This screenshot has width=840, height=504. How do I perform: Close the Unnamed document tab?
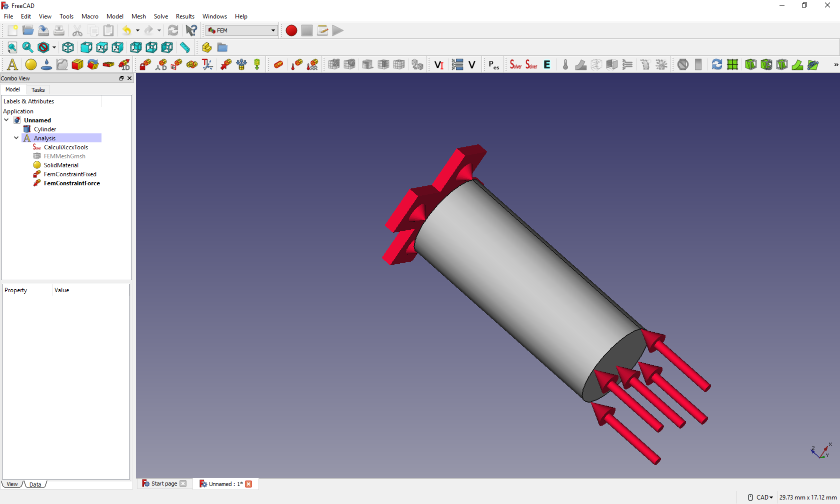pyautogui.click(x=248, y=484)
